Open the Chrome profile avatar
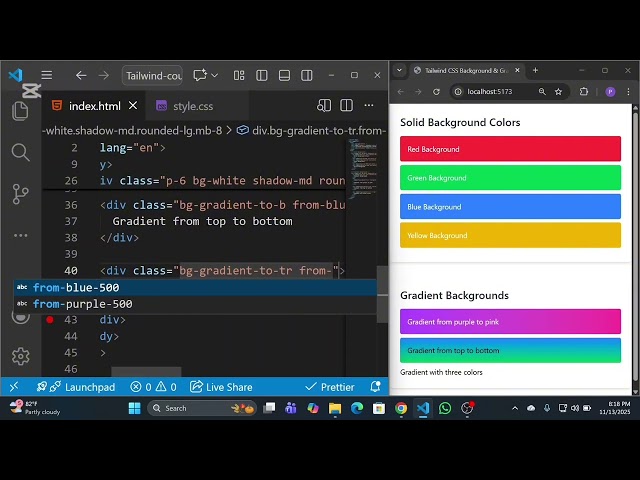 610,91
